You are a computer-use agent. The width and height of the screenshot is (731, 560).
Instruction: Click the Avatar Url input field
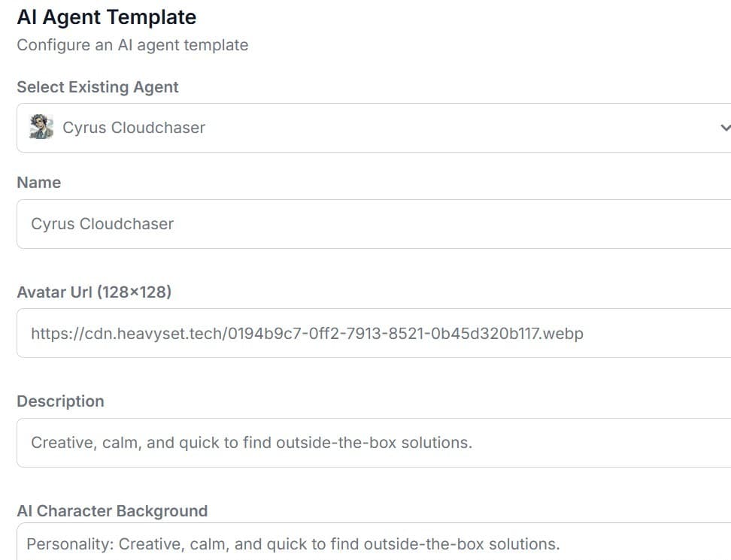(x=374, y=333)
